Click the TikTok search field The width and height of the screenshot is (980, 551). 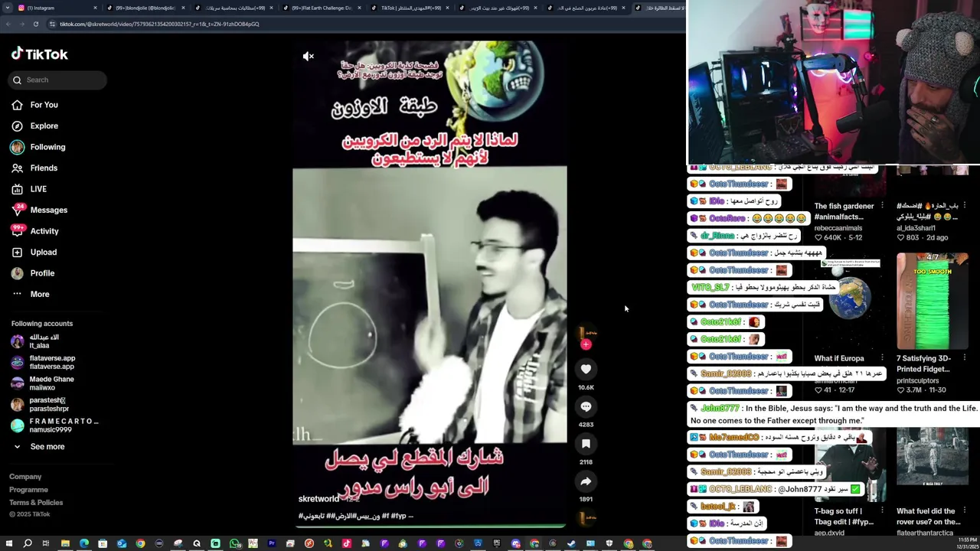coord(58,80)
